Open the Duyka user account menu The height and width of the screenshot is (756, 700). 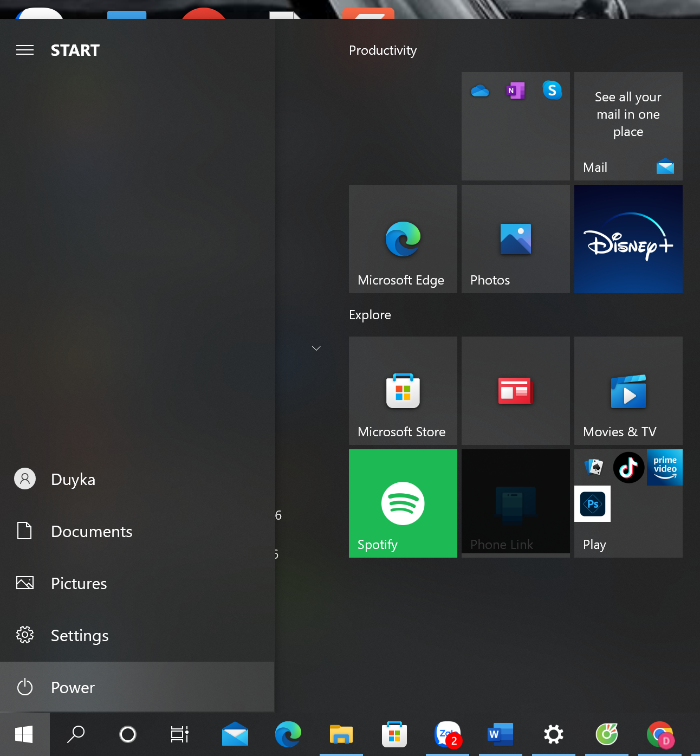pos(137,479)
